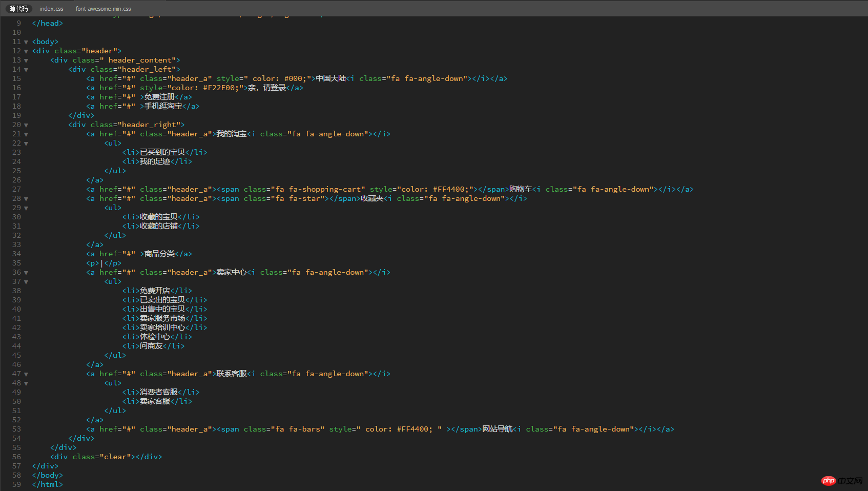This screenshot has height=491, width=868.
Task: Switch to the 源代码 tab
Action: [18, 9]
